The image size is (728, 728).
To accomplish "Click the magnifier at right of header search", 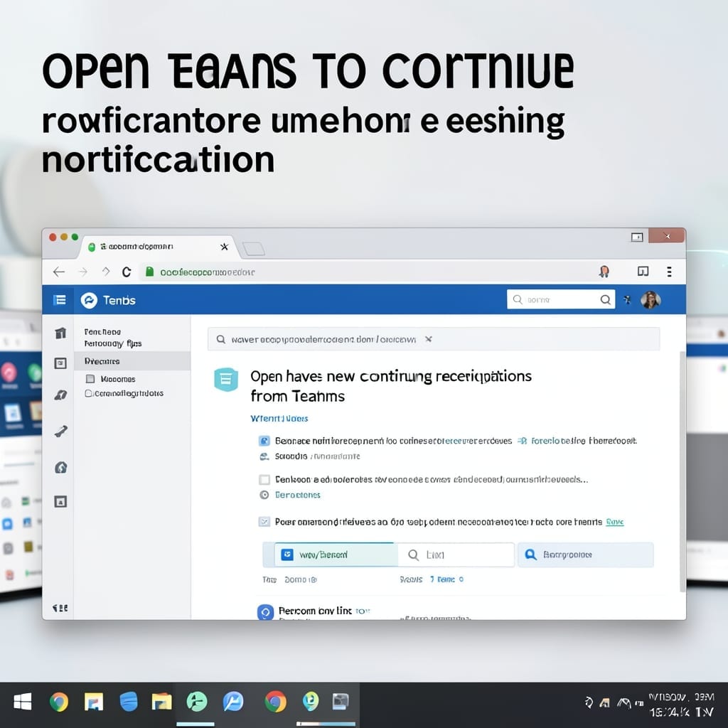I will tap(606, 299).
